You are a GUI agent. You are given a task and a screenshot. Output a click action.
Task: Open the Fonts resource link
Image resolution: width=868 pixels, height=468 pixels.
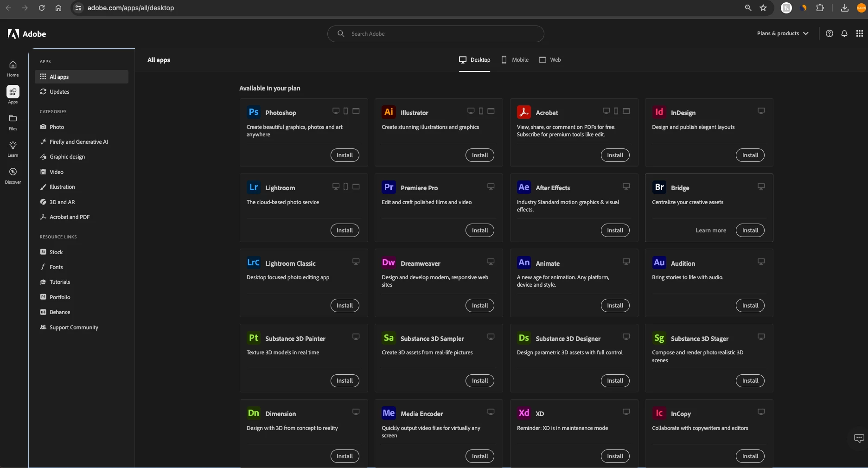click(x=82, y=267)
